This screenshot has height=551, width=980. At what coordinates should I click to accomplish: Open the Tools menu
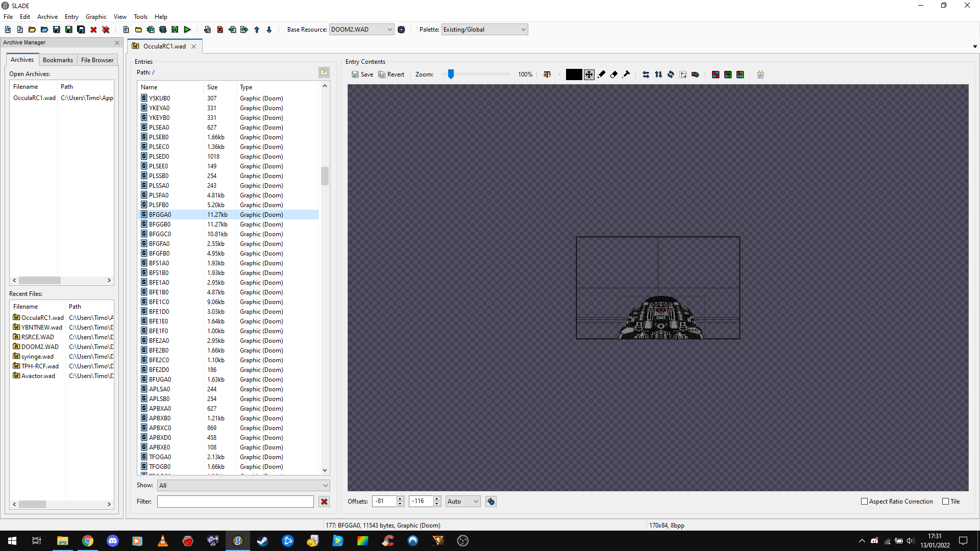[140, 17]
